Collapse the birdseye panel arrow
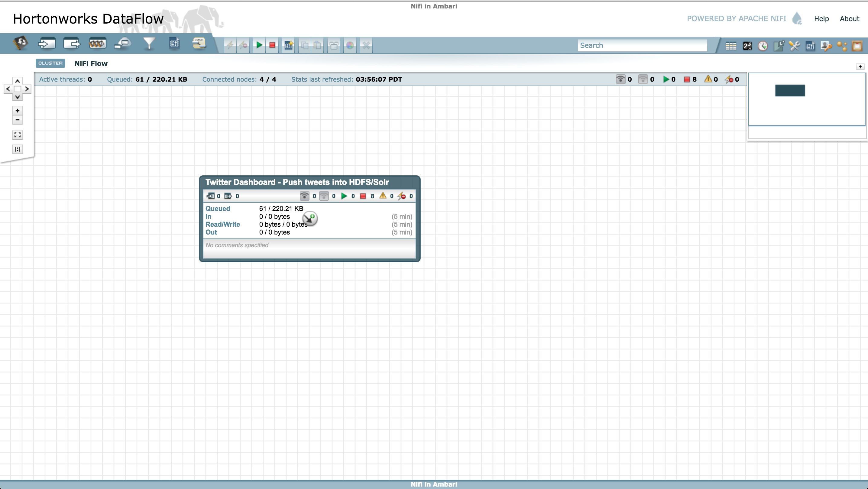868x489 pixels. point(860,67)
